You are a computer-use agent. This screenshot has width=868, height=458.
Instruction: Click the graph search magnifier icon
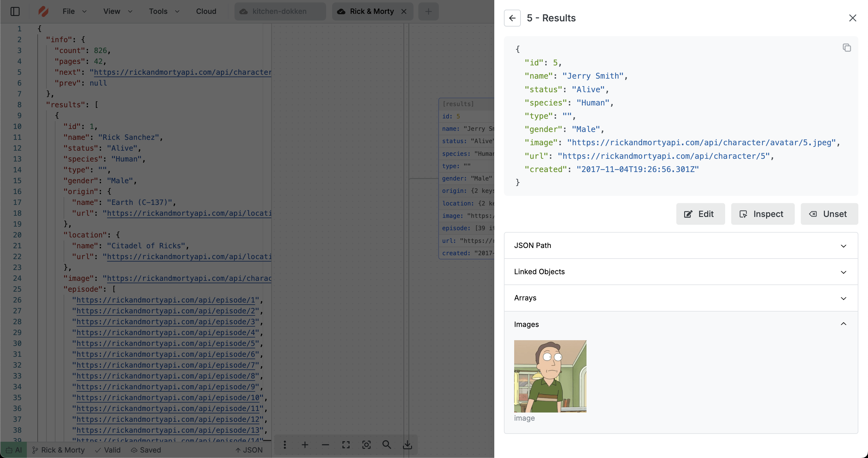tap(387, 445)
